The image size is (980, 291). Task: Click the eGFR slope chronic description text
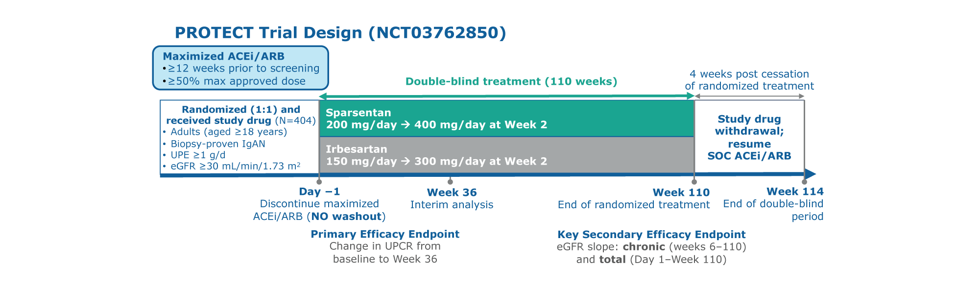651,247
